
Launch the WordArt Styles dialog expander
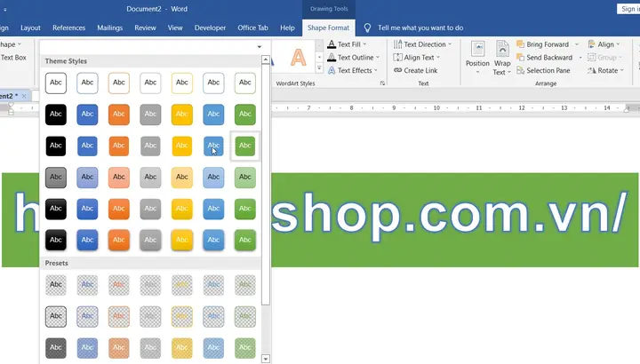tap(382, 83)
